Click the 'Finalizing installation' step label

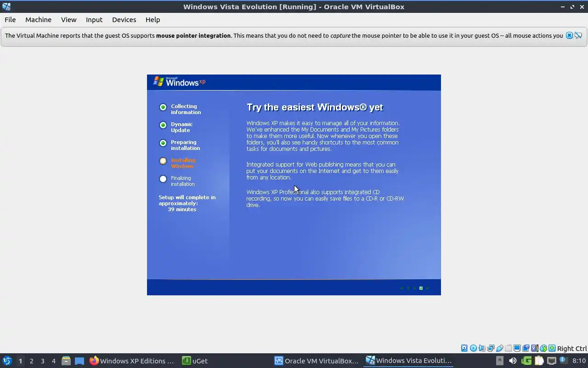[182, 181]
